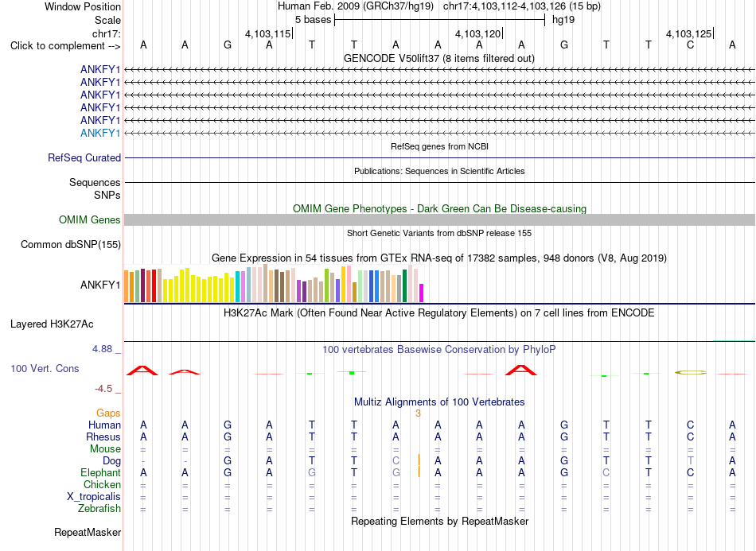The width and height of the screenshot is (756, 551).
Task: Click the Elephant species label
Action: tap(100, 473)
